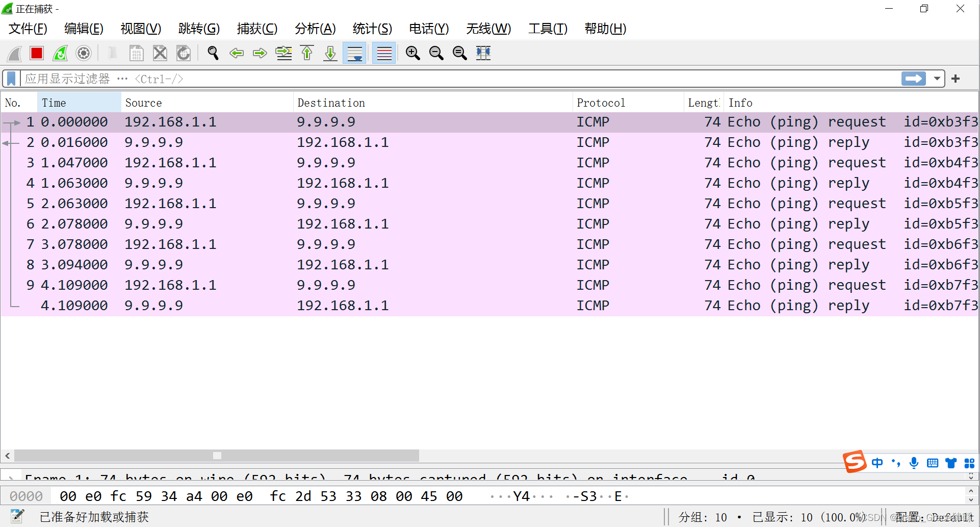Select packet 5 at time 2.063000
The width and height of the screenshot is (980, 527).
click(489, 204)
